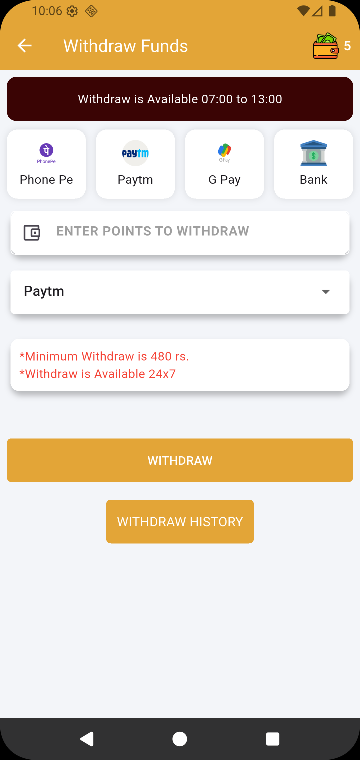Screen dimensions: 360x760
Task: Go back using the header arrow
Action: (x=24, y=46)
